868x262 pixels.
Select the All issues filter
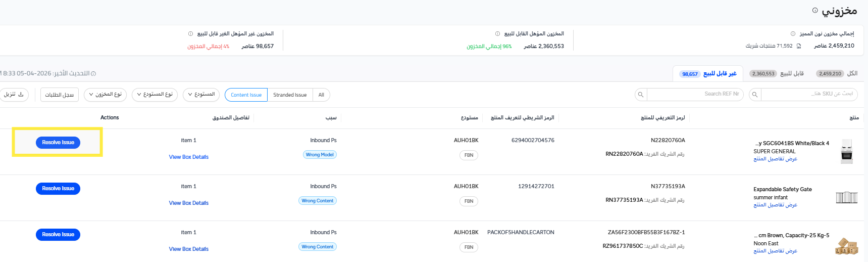[x=321, y=95]
